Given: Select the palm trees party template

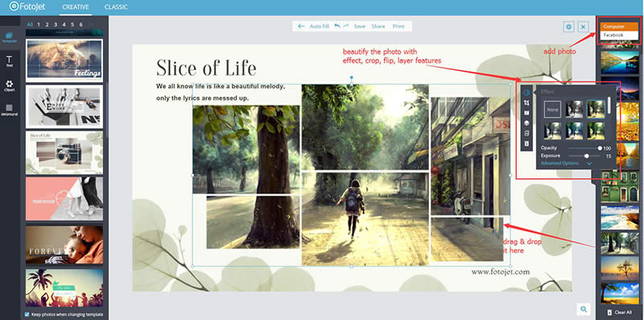Looking at the screenshot, I should (x=64, y=288).
